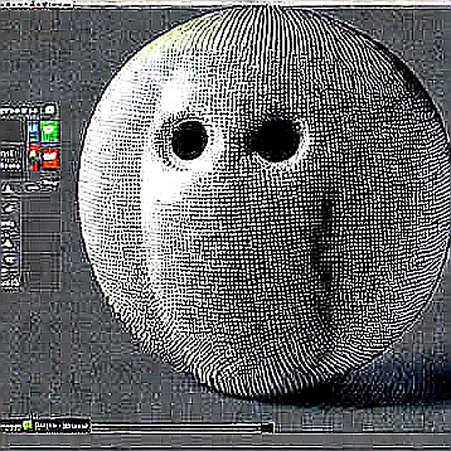
Task: Click the top icon in the left vertical tool strip
Action: (8, 208)
